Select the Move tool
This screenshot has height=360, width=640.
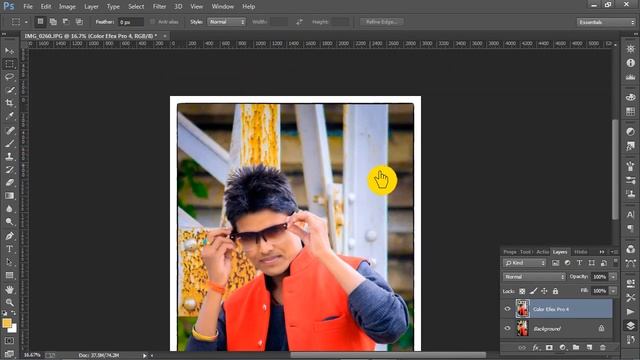[9, 51]
